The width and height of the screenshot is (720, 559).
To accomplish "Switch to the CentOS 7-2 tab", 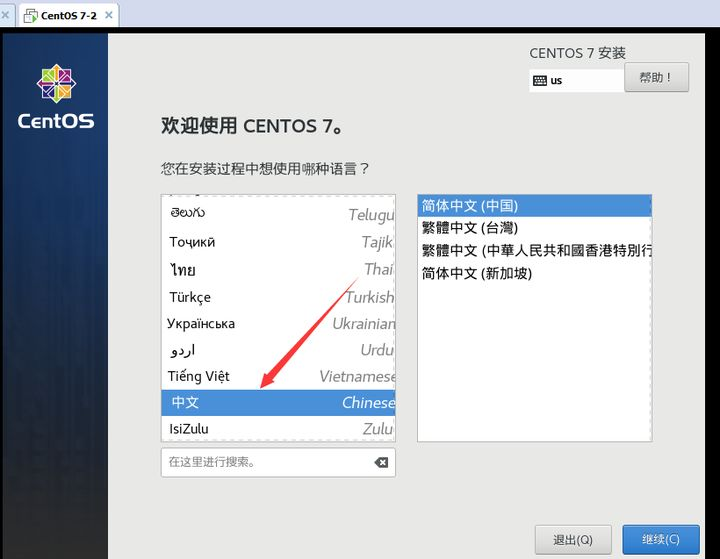I will pos(68,15).
